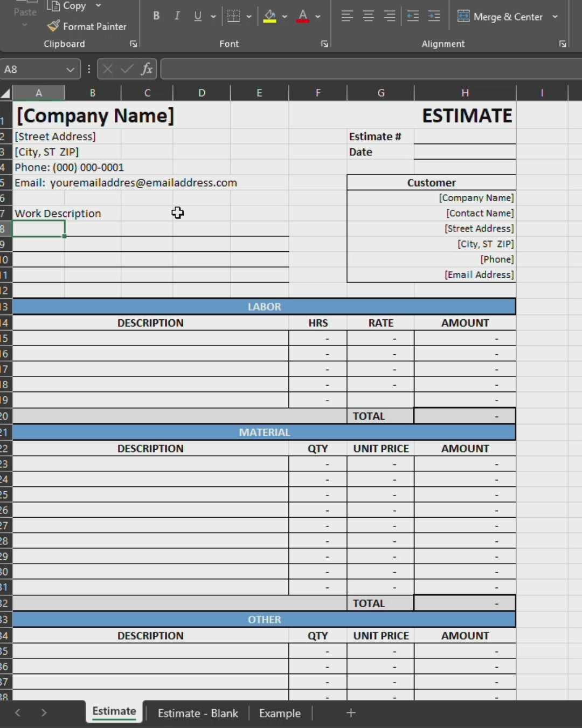Add a new sheet with plus button
This screenshot has width=582, height=728.
click(x=351, y=713)
